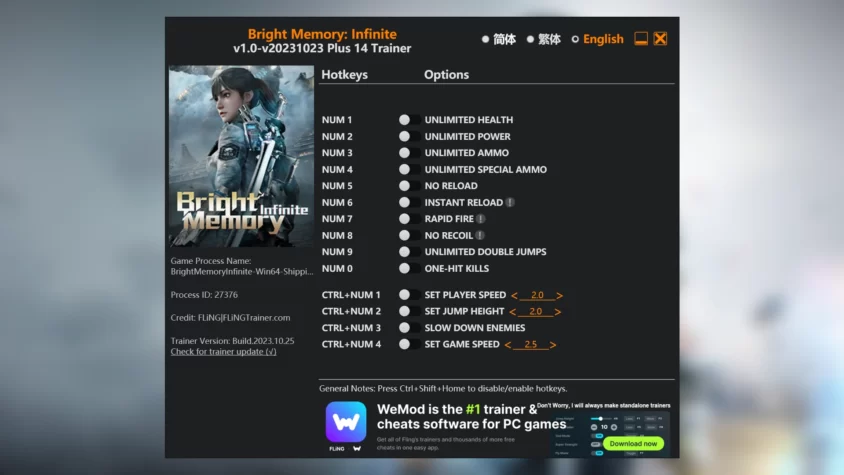
Task: Click WeMod #1 trainer ad headline
Action: point(471,416)
